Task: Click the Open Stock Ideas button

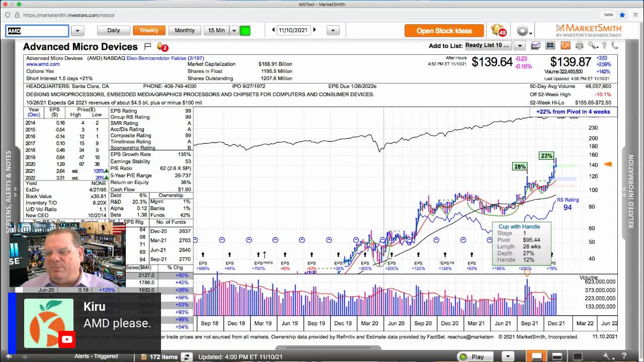Action: pos(444,31)
